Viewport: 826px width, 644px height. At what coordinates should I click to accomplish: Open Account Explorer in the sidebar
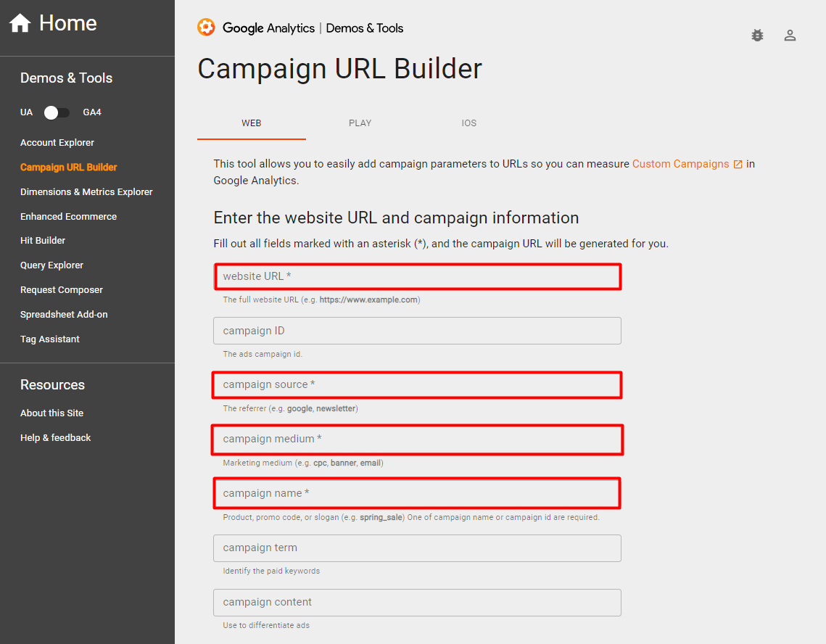[57, 143]
